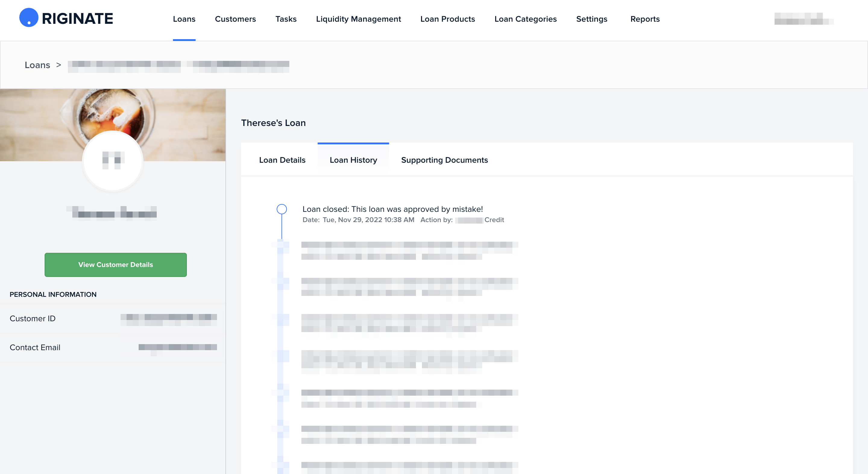The height and width of the screenshot is (474, 868).
Task: Select the Loan History tab
Action: (353, 160)
